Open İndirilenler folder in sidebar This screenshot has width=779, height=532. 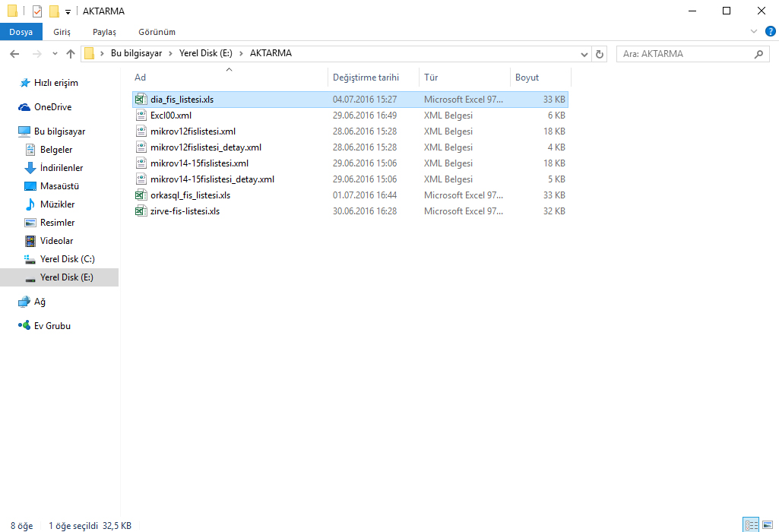(61, 168)
